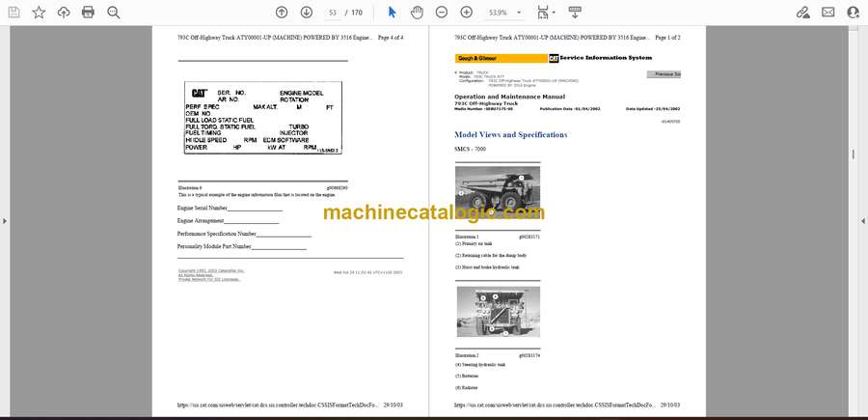Activate the hand pan tool
Image resolution: width=868 pixels, height=420 pixels.
[x=417, y=13]
